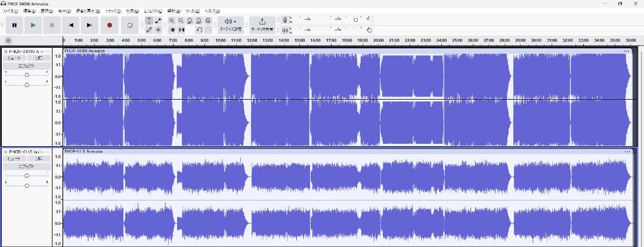Stop playback with the Stop button

tap(52, 25)
